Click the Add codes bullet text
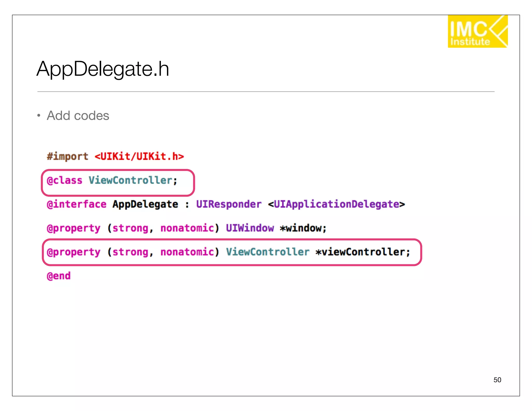 point(78,116)
